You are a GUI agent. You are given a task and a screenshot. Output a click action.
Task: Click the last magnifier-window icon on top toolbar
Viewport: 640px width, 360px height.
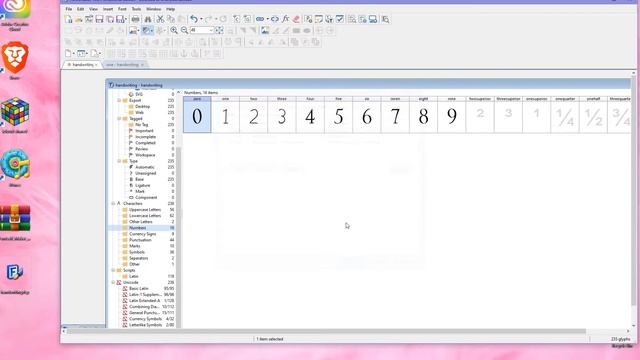[x=385, y=19]
